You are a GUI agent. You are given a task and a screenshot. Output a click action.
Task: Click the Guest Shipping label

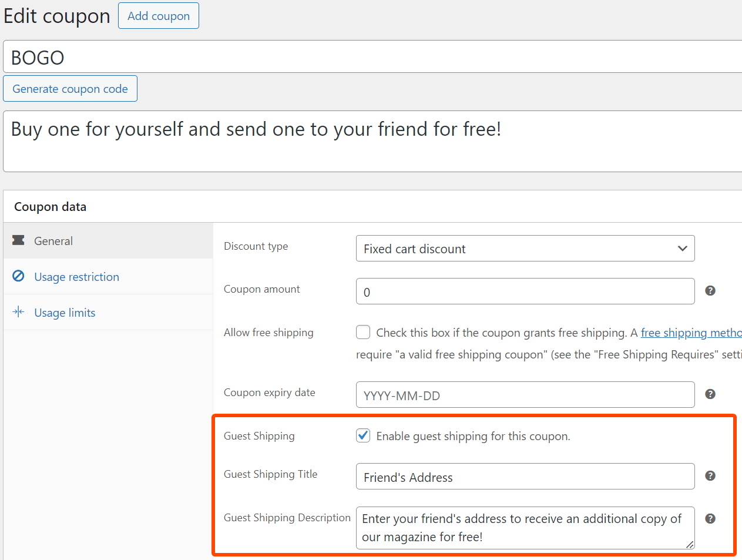pos(259,436)
